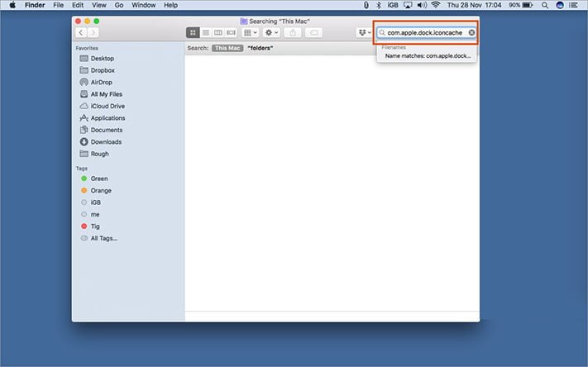Select the "folders" search scope
This screenshot has width=588, height=367.
click(261, 48)
